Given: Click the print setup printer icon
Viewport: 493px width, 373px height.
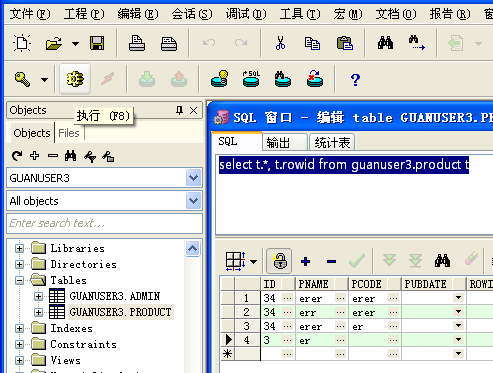Looking at the screenshot, I should click(169, 43).
